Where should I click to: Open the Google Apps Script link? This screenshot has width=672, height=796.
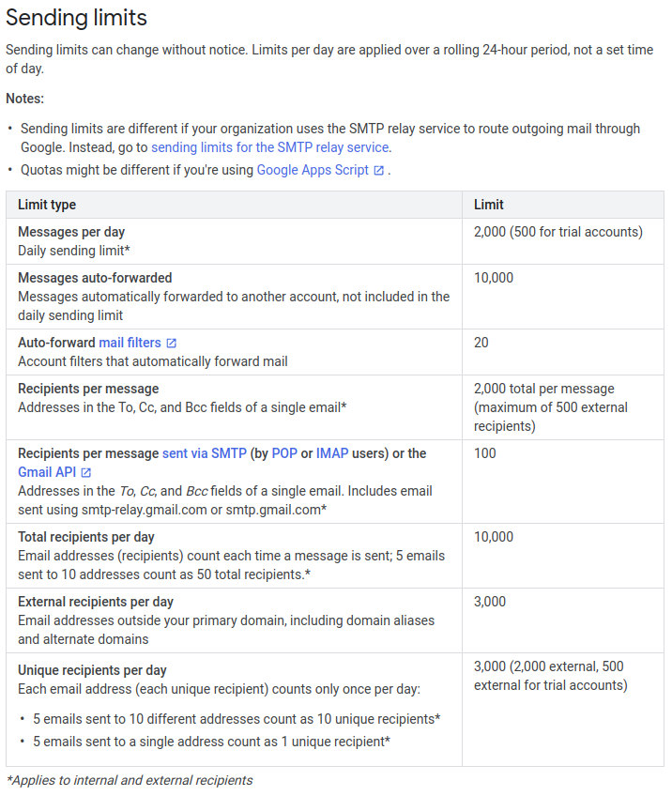(x=313, y=170)
